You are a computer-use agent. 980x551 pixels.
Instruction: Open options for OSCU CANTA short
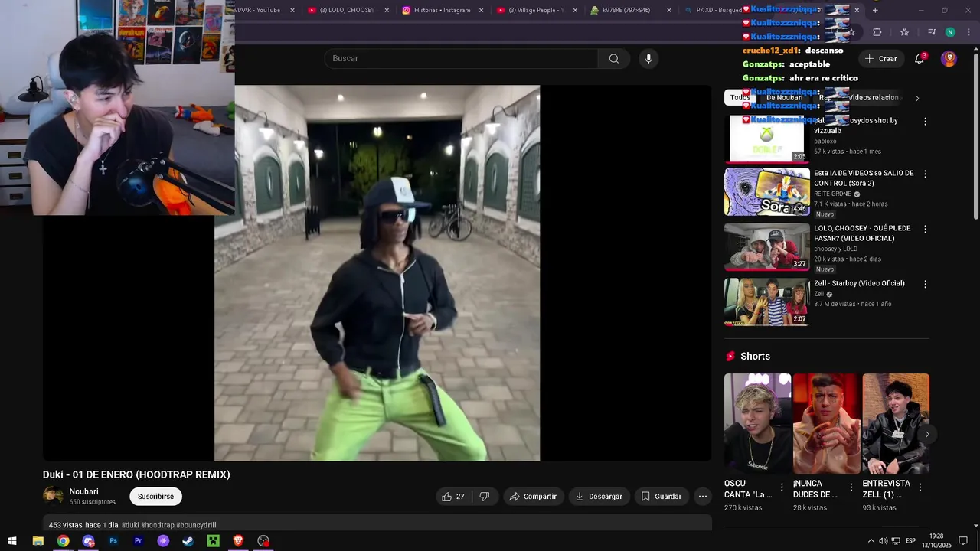tap(782, 487)
